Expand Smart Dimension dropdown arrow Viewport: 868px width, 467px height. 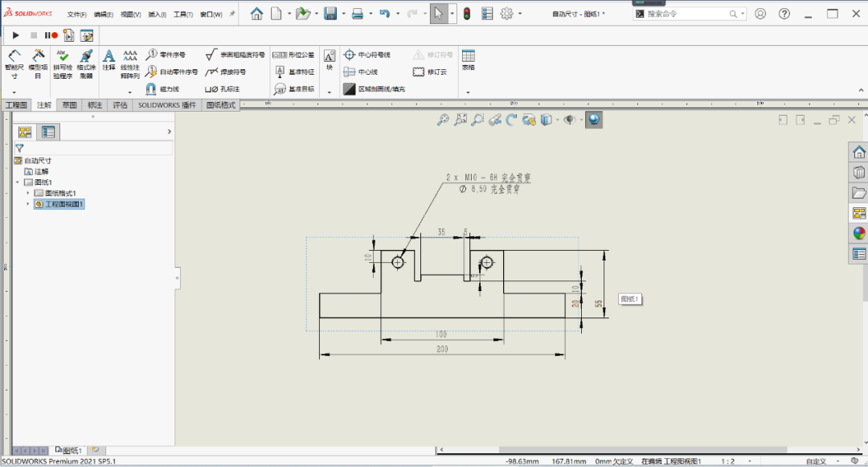(x=14, y=92)
